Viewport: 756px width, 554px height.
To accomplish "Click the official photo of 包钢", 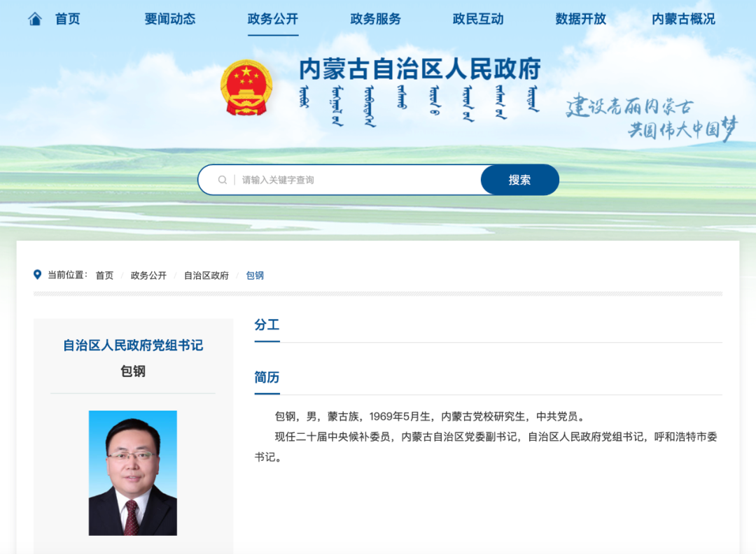I will [x=133, y=472].
